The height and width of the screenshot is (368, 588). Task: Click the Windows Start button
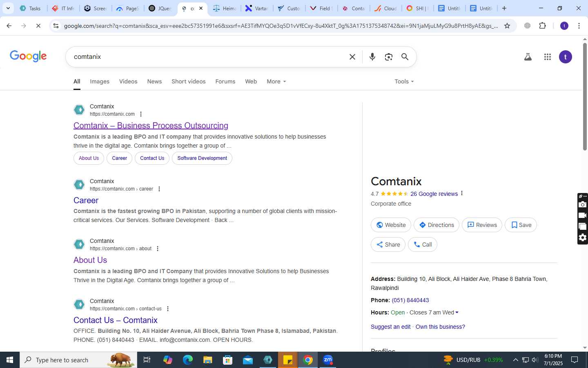point(10,360)
